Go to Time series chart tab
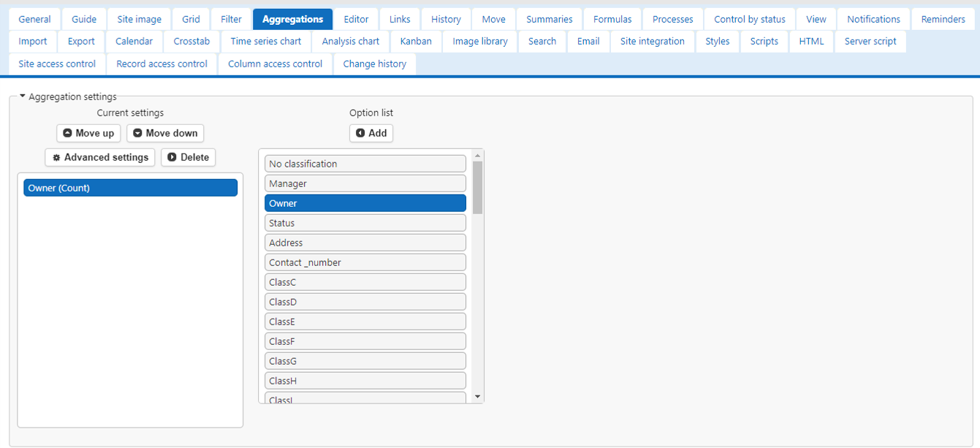The height and width of the screenshot is (448, 980). point(266,41)
